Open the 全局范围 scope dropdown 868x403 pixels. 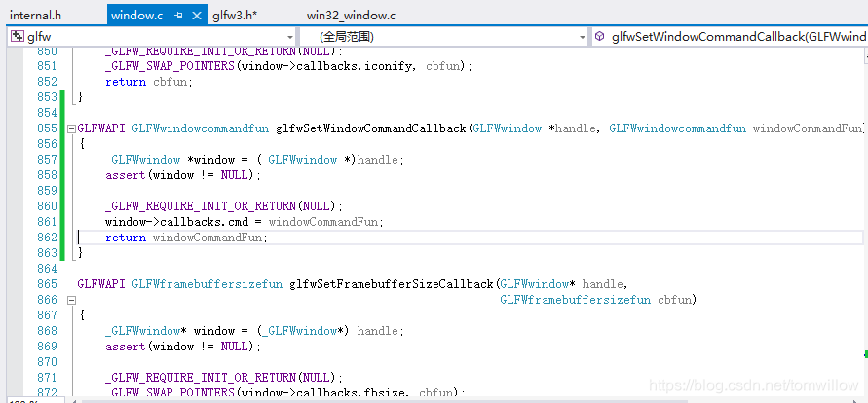click(x=444, y=37)
